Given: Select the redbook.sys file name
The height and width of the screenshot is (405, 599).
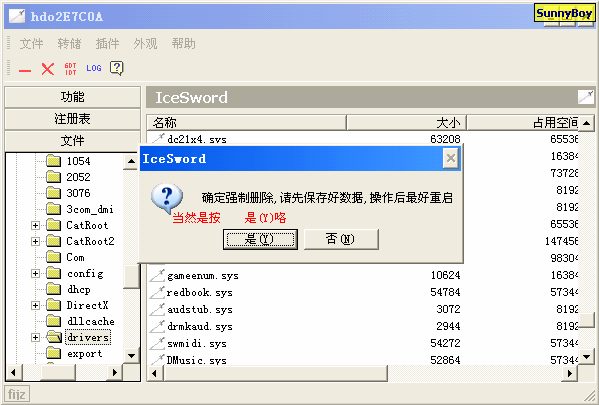Looking at the screenshot, I should click(199, 293).
